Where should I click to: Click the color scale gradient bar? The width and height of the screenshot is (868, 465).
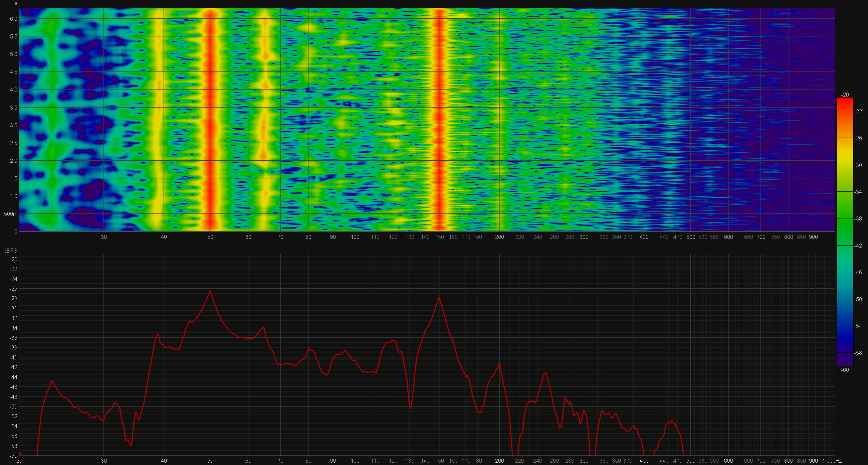click(845, 231)
